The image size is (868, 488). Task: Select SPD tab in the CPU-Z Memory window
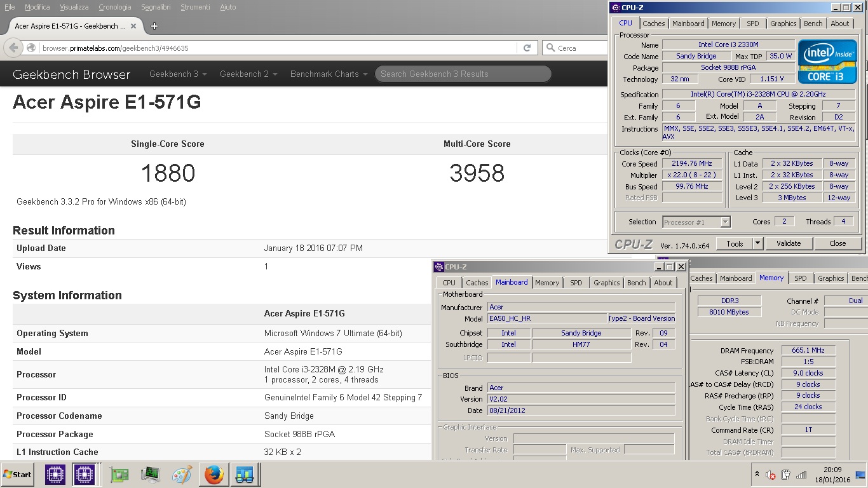pos(800,278)
